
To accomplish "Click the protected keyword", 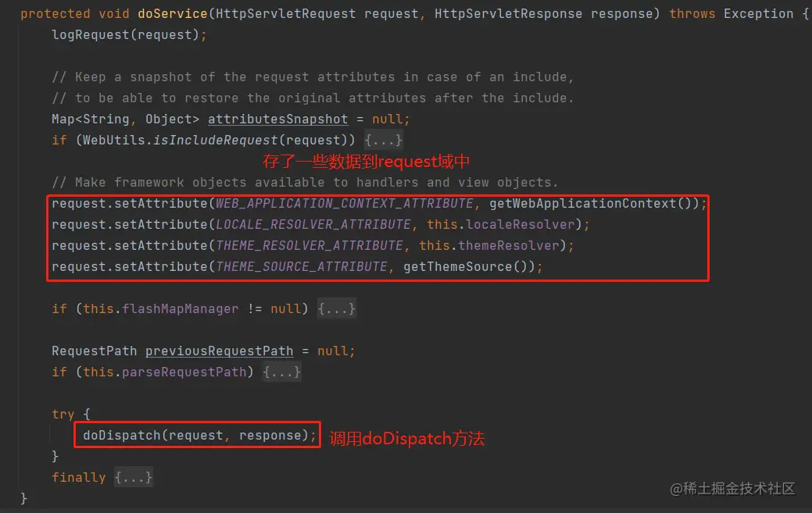I will coord(55,14).
